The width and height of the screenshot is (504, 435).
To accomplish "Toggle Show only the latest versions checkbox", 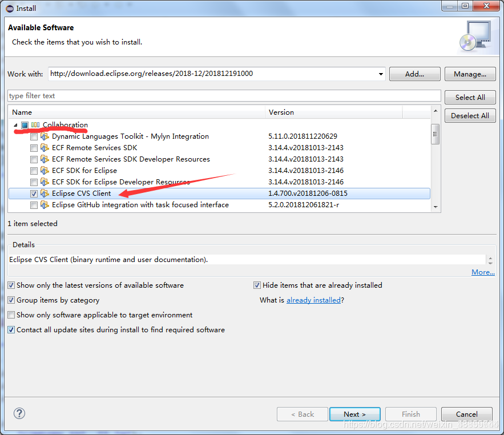I will (11, 285).
